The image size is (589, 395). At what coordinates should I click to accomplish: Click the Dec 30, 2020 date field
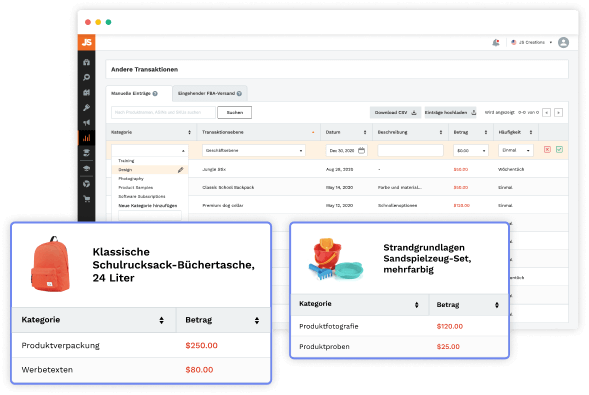coord(346,150)
